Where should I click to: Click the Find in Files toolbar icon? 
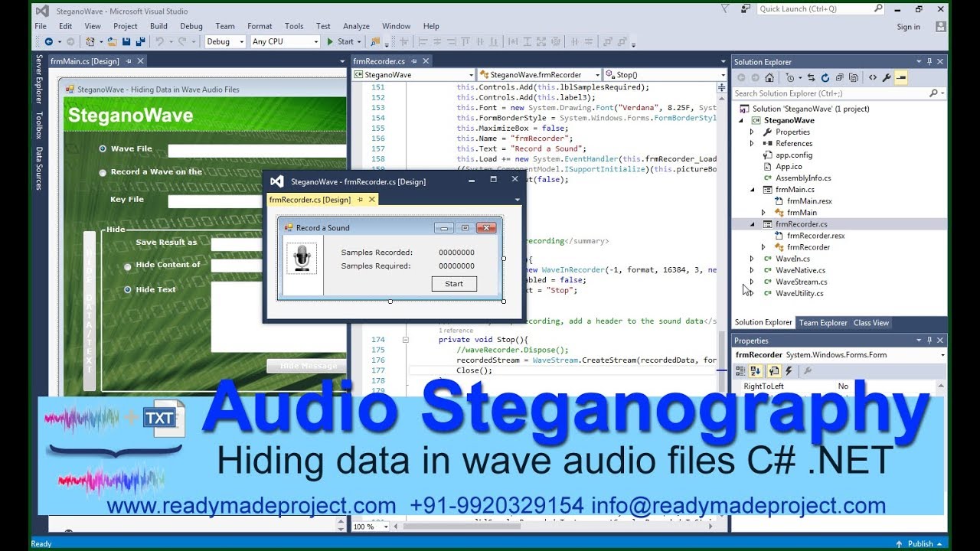[375, 42]
